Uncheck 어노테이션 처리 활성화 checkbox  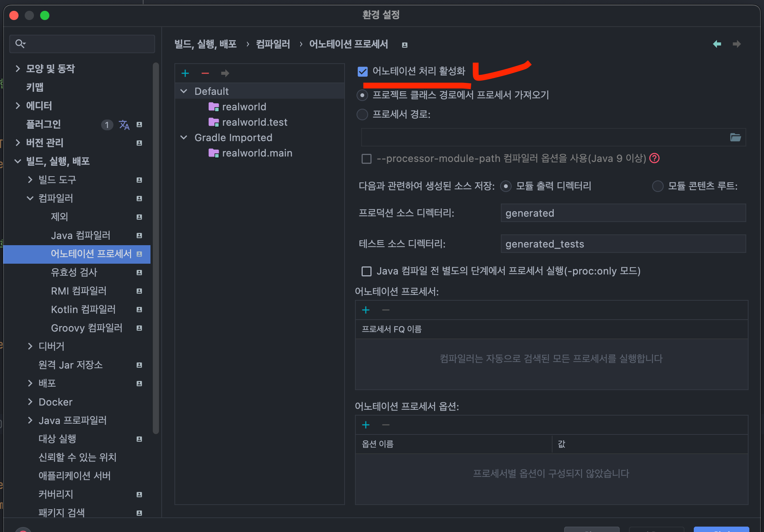click(363, 71)
